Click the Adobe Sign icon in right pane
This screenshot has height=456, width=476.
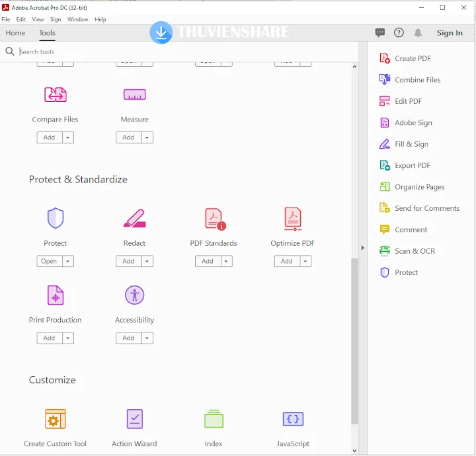tap(385, 122)
